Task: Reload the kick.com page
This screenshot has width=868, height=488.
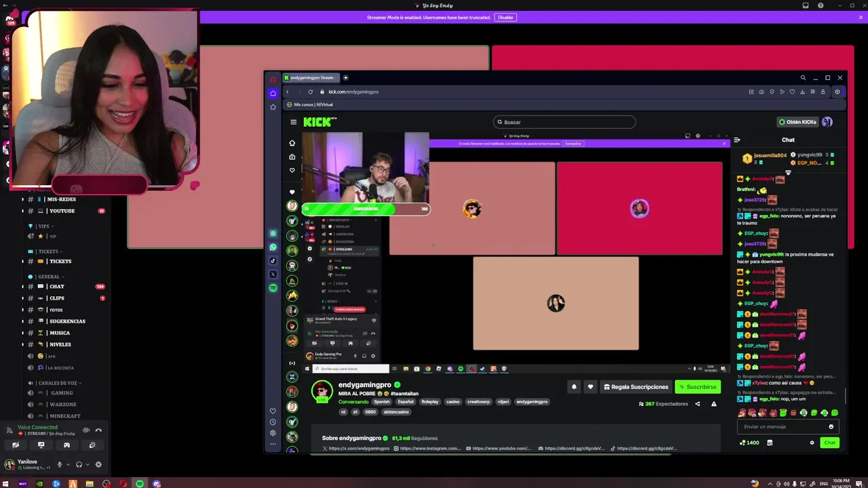Action: click(x=311, y=91)
